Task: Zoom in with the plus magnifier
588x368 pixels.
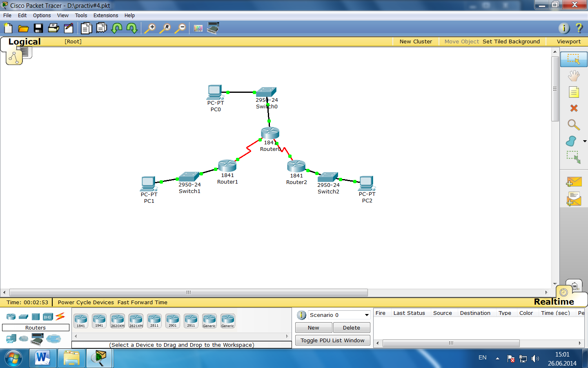Action: 150,28
